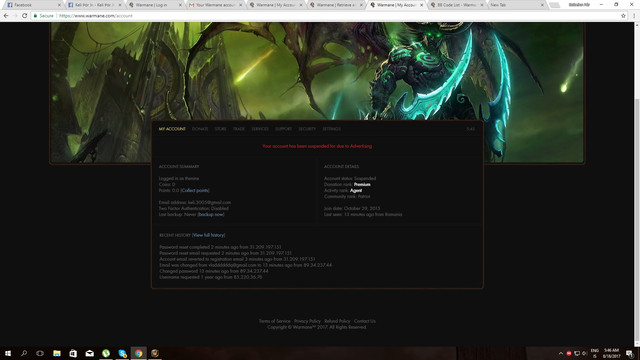Open the SUPPORT menu item

[283, 129]
